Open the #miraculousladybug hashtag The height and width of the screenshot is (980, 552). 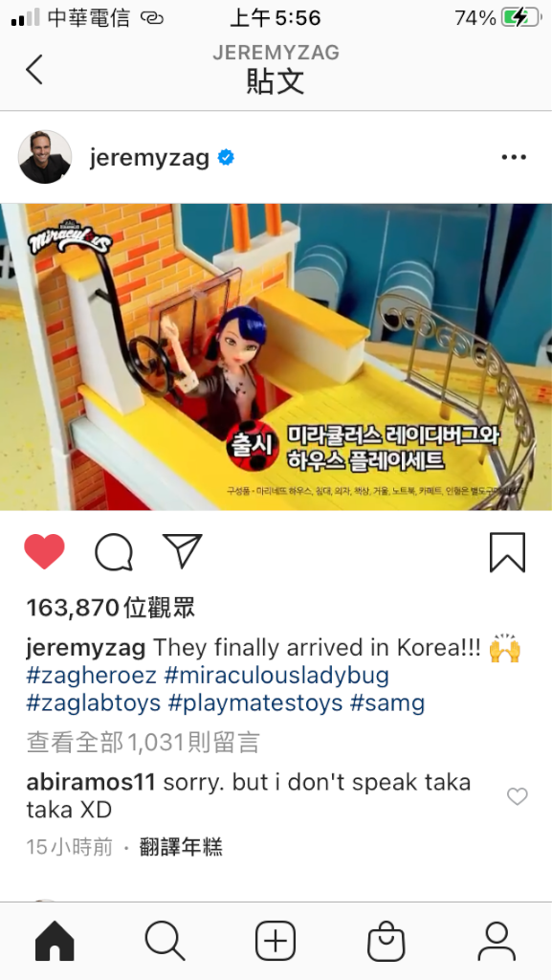pyautogui.click(x=276, y=675)
